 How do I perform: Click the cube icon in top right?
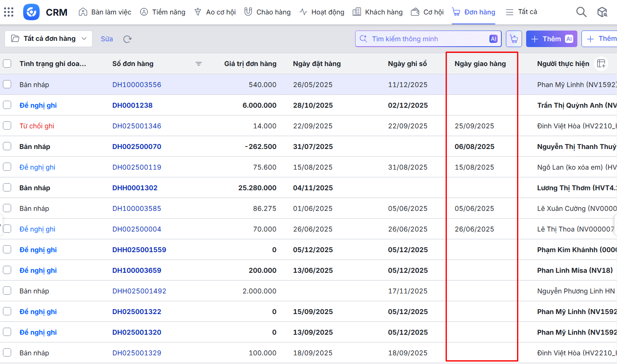(x=602, y=12)
